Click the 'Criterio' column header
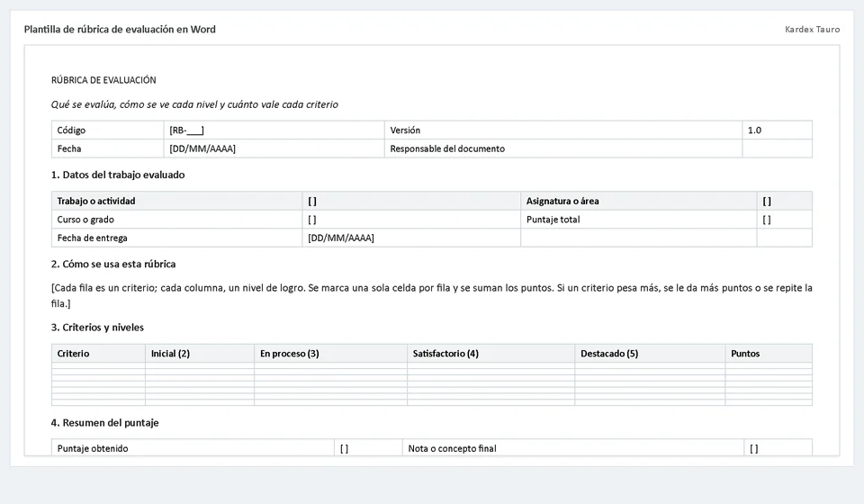This screenshot has height=504, width=864. tap(98, 354)
